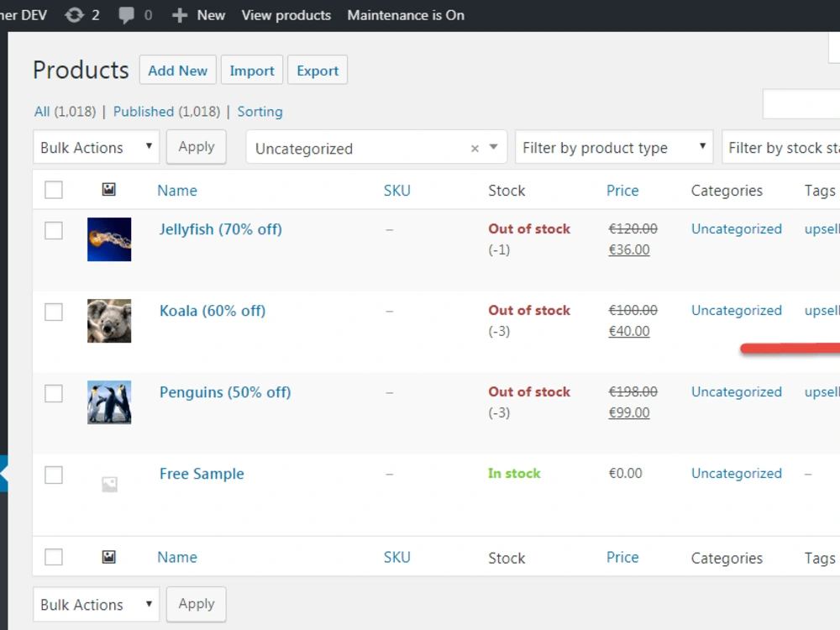This screenshot has height=630, width=840.
Task: Click the upsell tag in Jellyfish row
Action: pyautogui.click(x=822, y=229)
